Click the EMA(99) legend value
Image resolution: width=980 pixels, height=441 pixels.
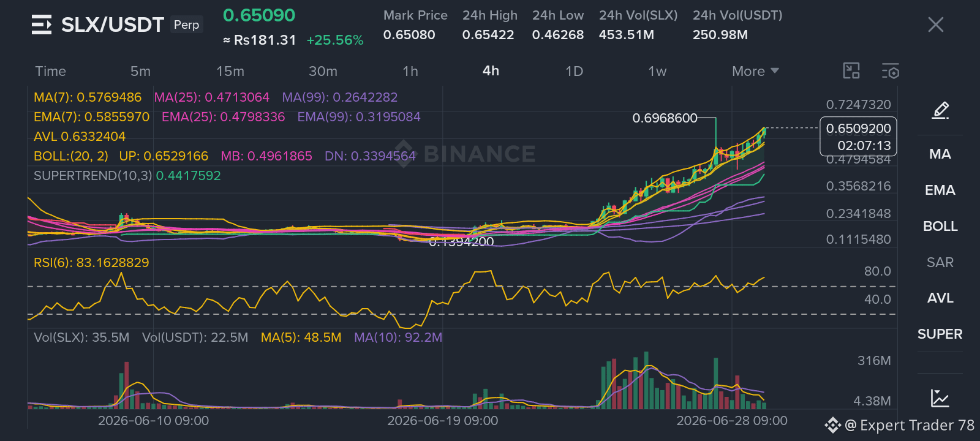359,117
